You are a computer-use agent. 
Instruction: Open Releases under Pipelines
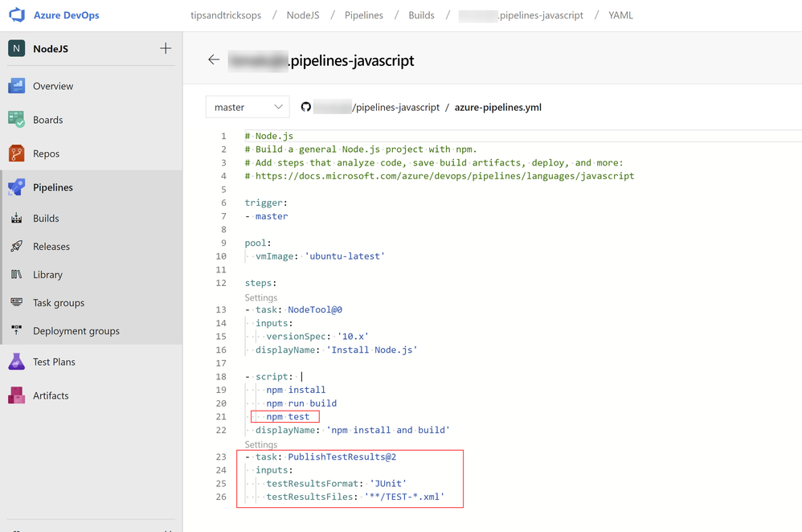point(51,247)
